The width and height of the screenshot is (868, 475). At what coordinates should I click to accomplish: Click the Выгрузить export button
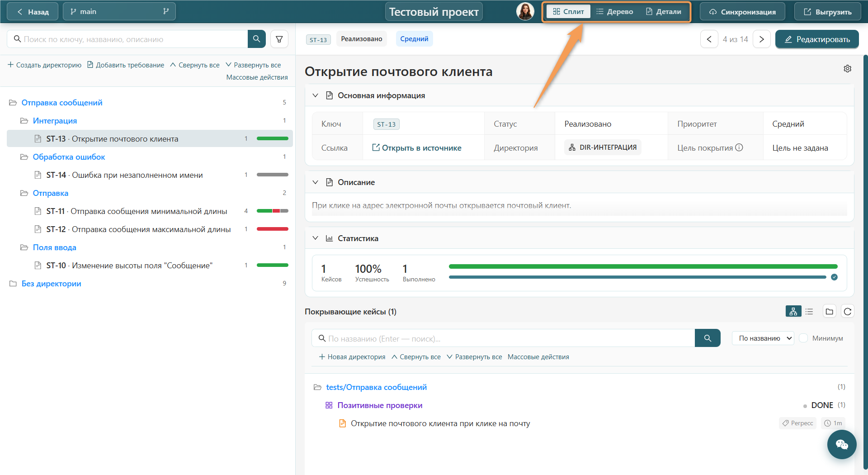pyautogui.click(x=827, y=11)
